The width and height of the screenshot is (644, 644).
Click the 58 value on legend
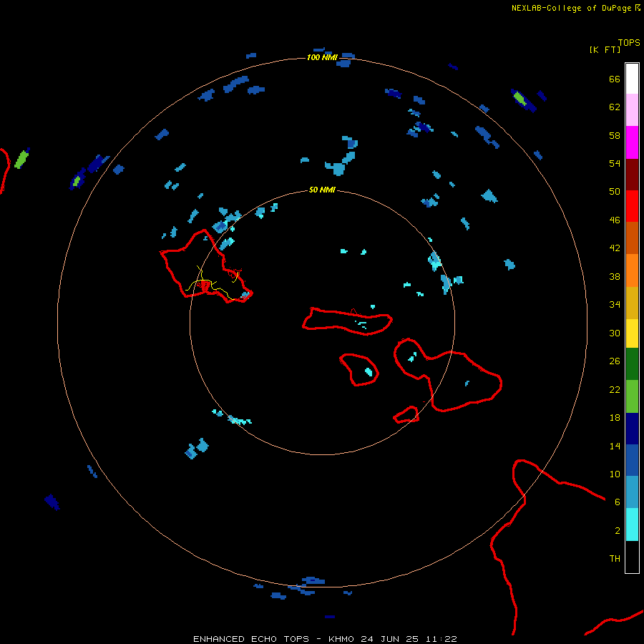[615, 135]
